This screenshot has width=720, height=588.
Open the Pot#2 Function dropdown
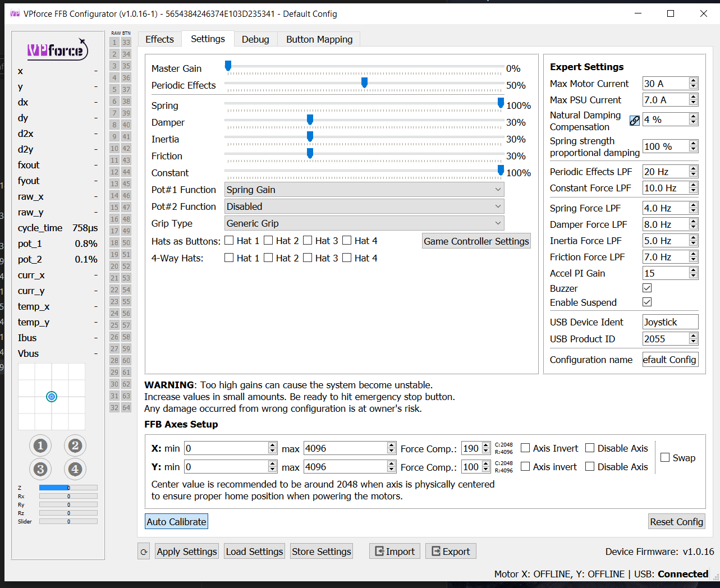point(364,206)
